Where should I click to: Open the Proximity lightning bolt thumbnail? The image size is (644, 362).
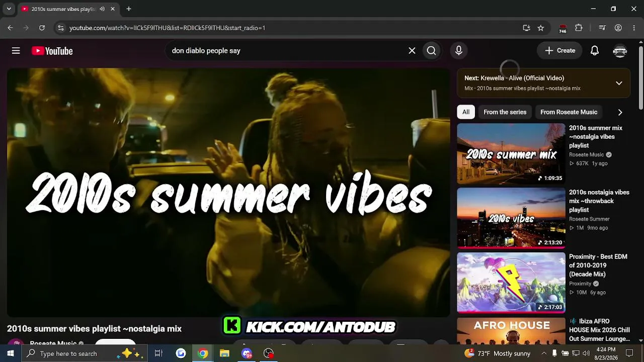(x=511, y=283)
